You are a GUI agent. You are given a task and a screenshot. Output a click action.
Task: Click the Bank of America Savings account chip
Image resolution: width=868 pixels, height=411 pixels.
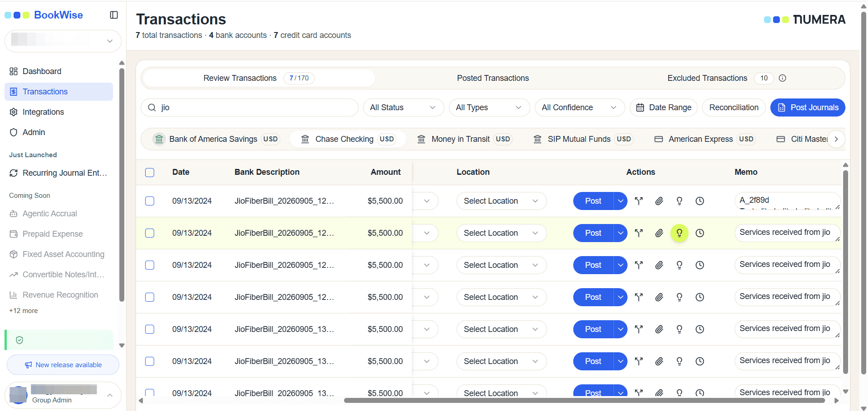216,139
